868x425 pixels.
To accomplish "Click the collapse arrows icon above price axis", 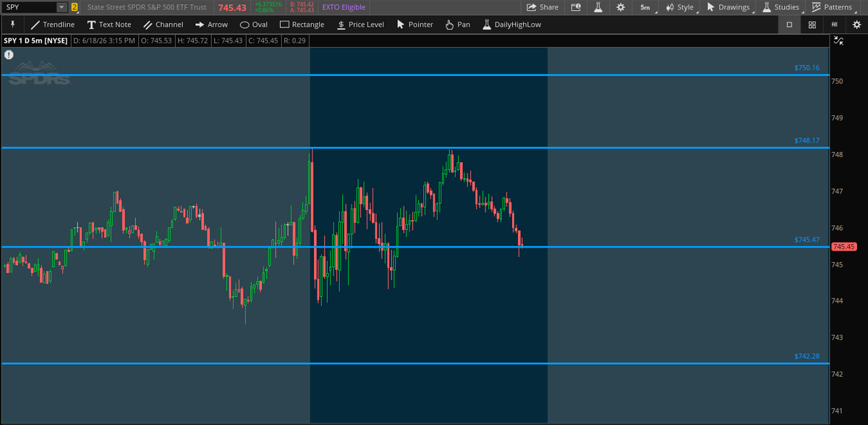I will 838,41.
